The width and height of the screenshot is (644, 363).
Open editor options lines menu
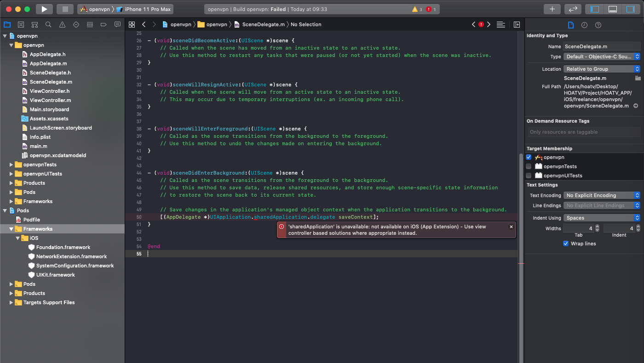point(501,24)
